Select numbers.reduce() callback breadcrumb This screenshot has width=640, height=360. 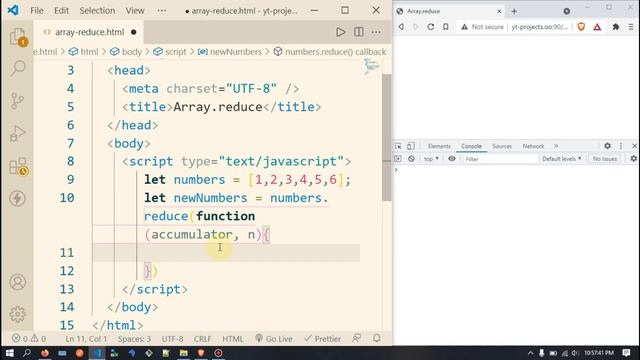tap(330, 52)
